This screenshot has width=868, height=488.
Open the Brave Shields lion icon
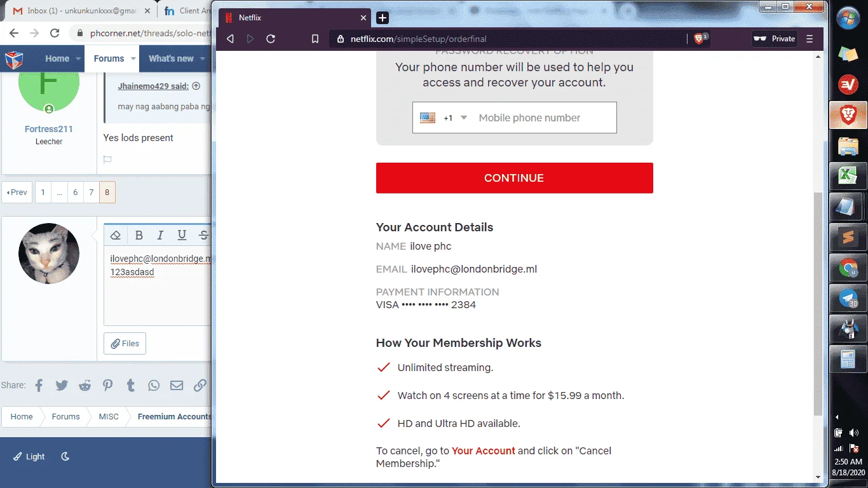point(699,39)
